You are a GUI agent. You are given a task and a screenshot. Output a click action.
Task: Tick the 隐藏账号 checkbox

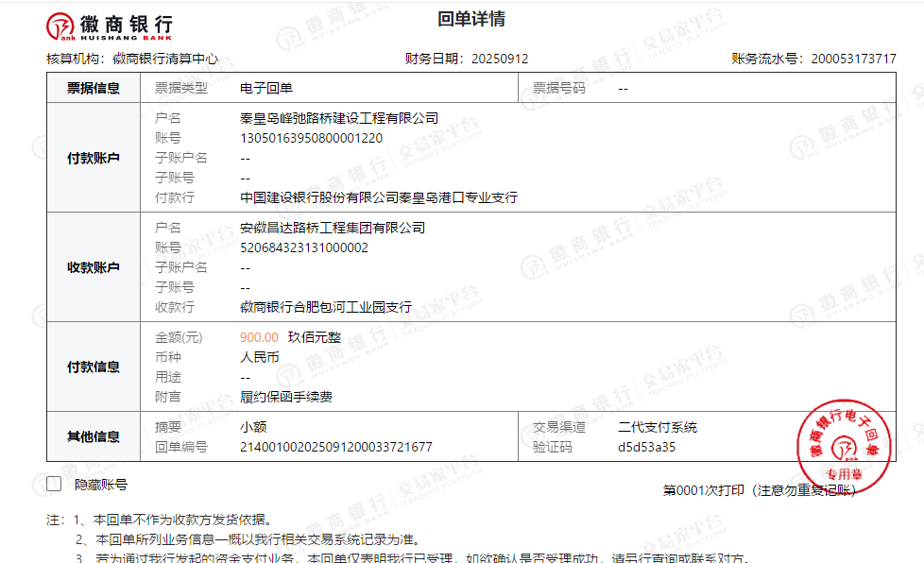click(x=55, y=485)
